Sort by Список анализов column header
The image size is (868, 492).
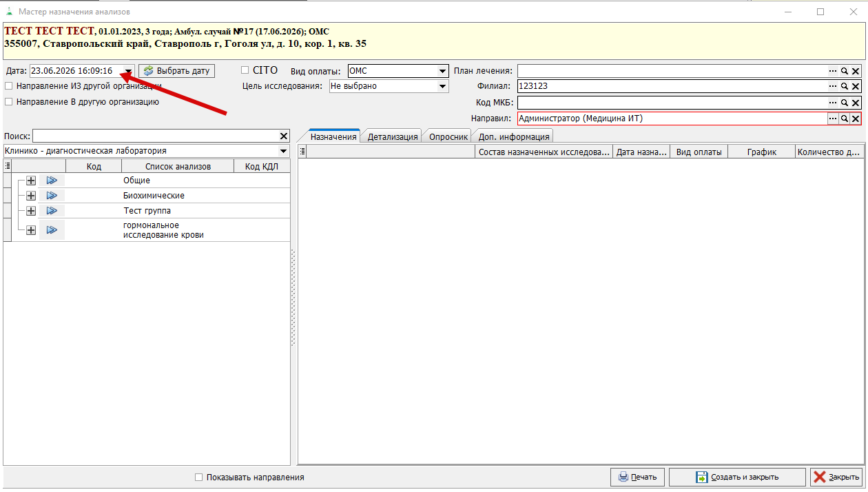pos(178,166)
